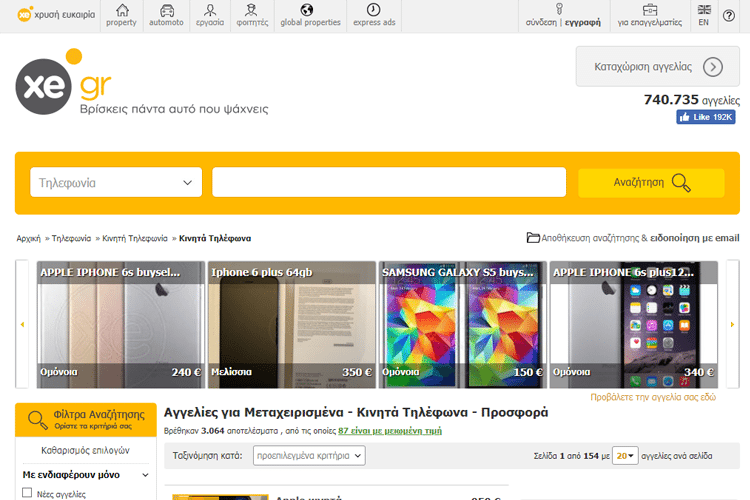Click the Κινητά Τηλέφωνα breadcrumb
This screenshot has height=500, width=750.
coord(215,238)
